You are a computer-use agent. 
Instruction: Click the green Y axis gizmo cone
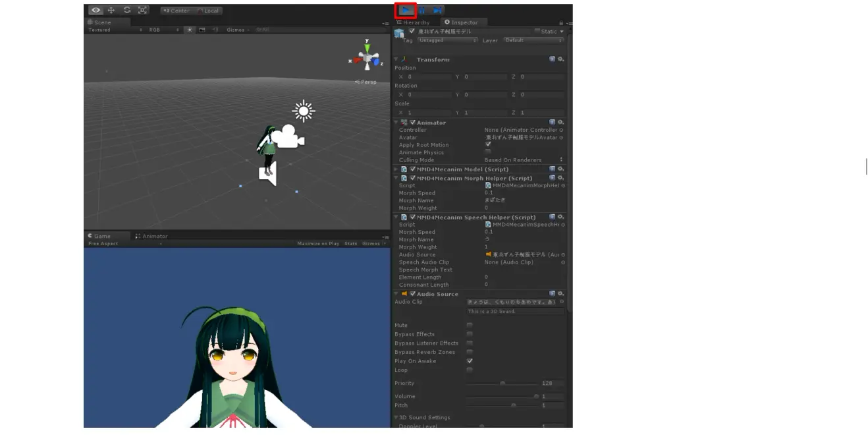[x=368, y=47]
